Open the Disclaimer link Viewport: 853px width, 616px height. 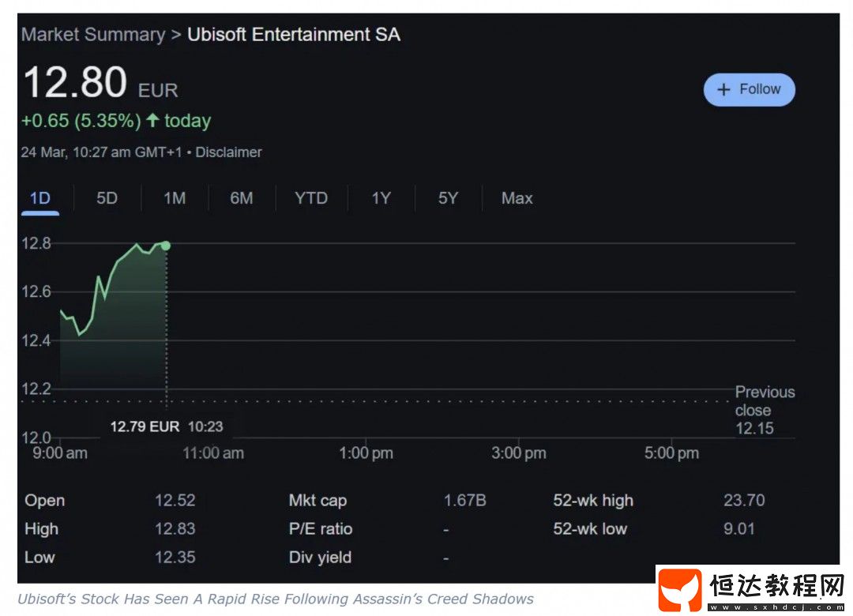coord(228,152)
